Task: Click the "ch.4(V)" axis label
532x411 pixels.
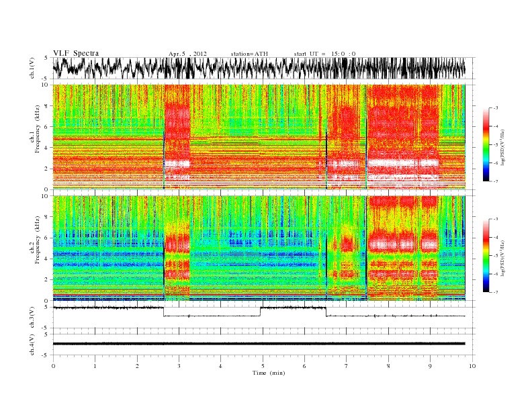Action: [32, 345]
